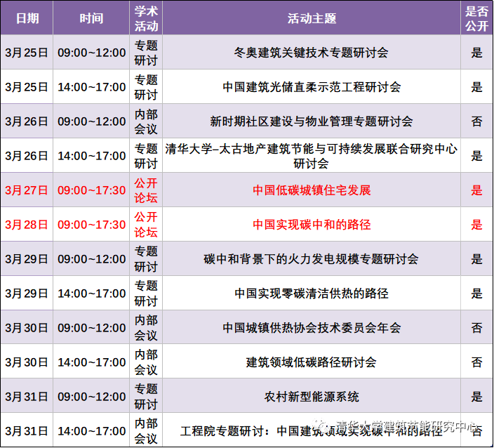Click 专题研讨 in the 零碳清洁供热 row
The image size is (494, 448).
[146, 294]
